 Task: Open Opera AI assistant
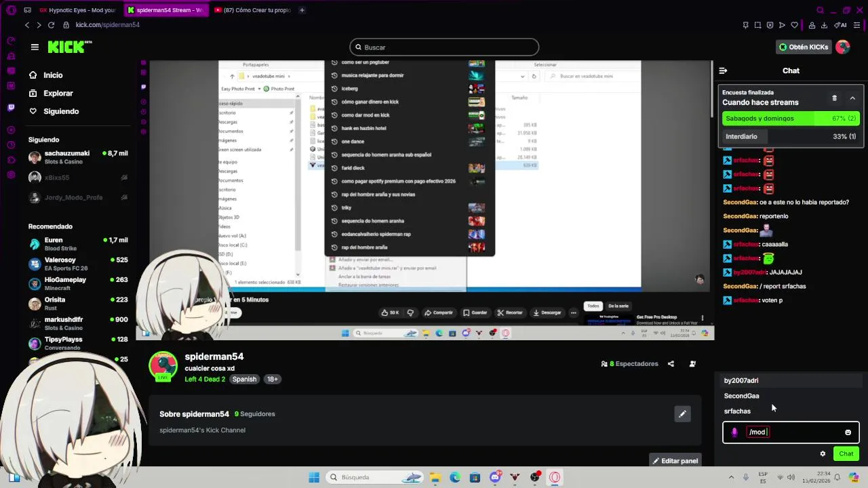[841, 25]
